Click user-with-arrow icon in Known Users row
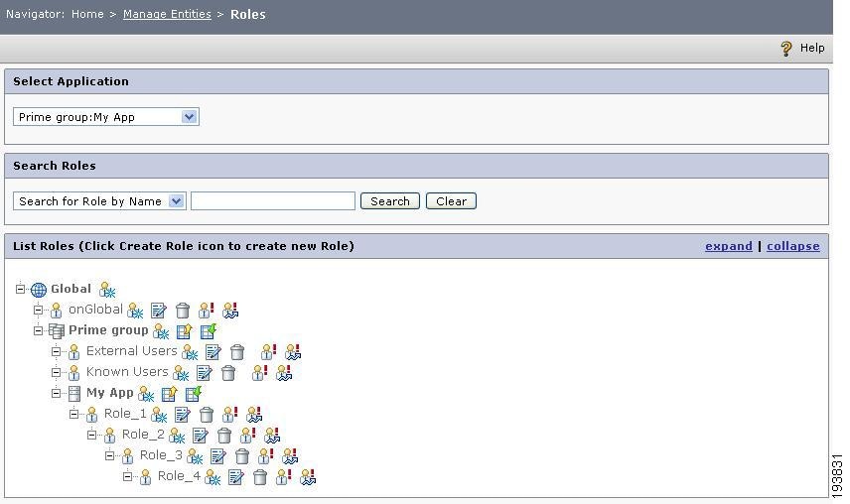 point(284,372)
